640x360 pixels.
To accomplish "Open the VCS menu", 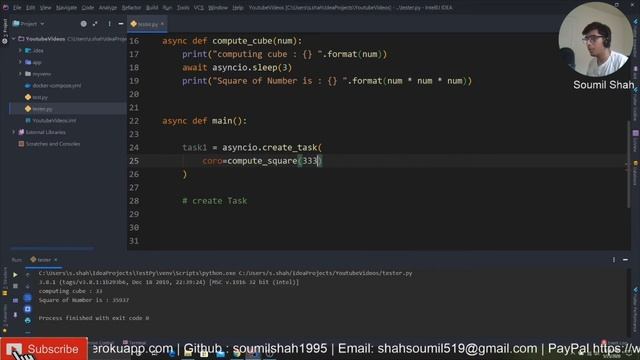I will [199, 7].
